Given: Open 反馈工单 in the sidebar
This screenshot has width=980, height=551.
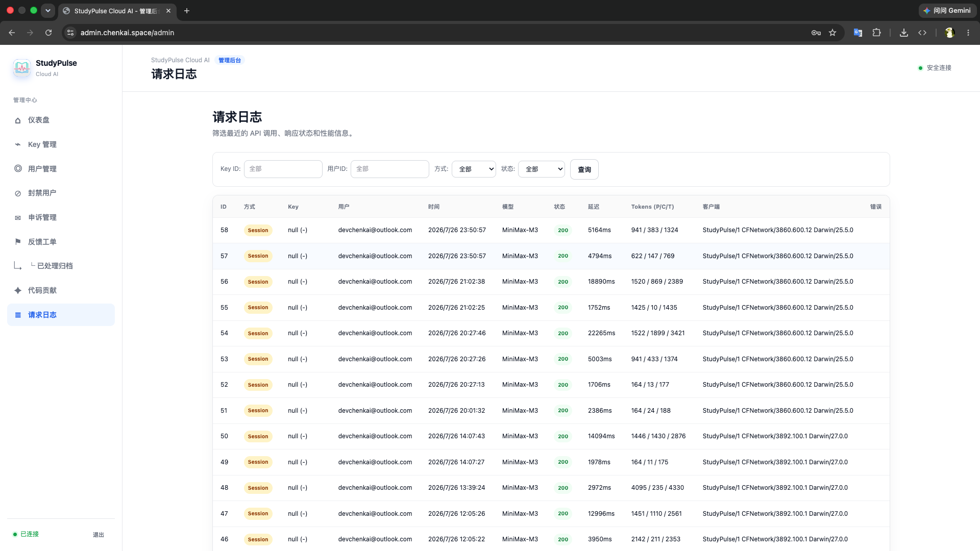Looking at the screenshot, I should [61, 242].
